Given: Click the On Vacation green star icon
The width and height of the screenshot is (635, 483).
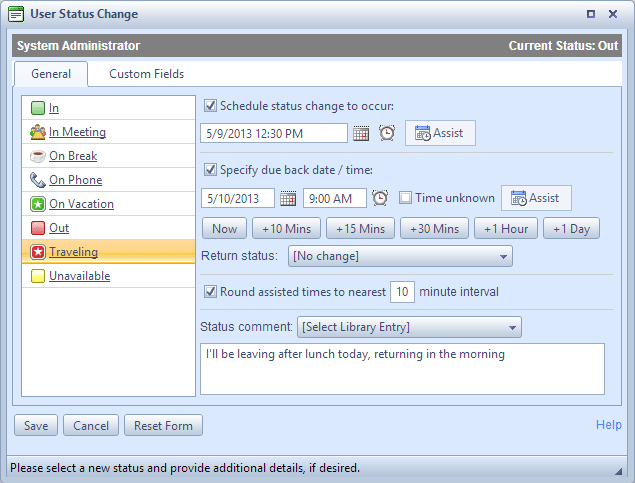Looking at the screenshot, I should [x=38, y=204].
